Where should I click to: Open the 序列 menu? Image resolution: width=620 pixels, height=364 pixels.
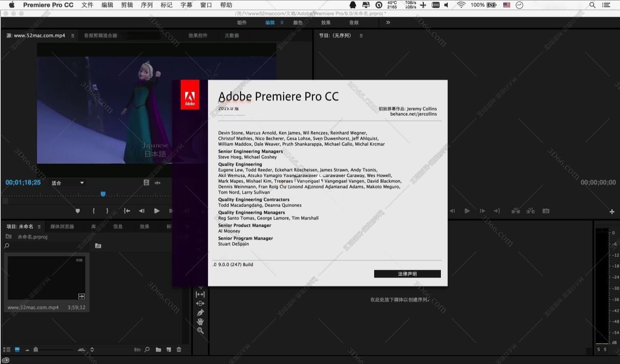pyautogui.click(x=147, y=5)
